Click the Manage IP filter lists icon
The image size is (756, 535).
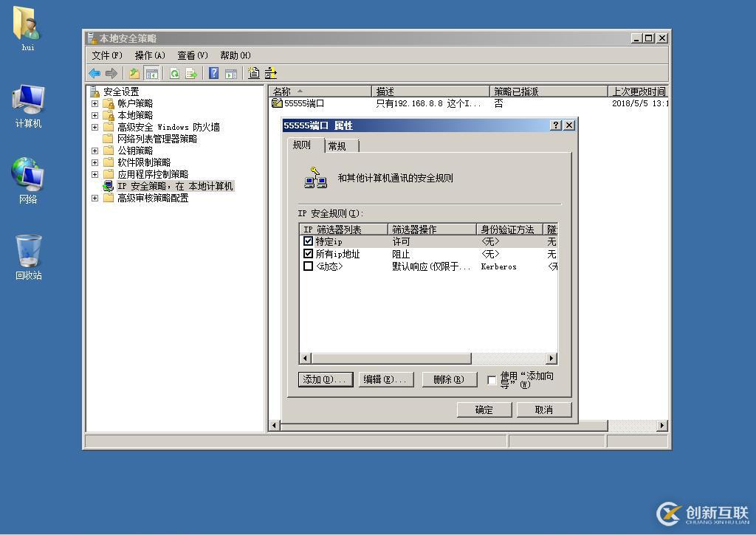click(x=271, y=73)
